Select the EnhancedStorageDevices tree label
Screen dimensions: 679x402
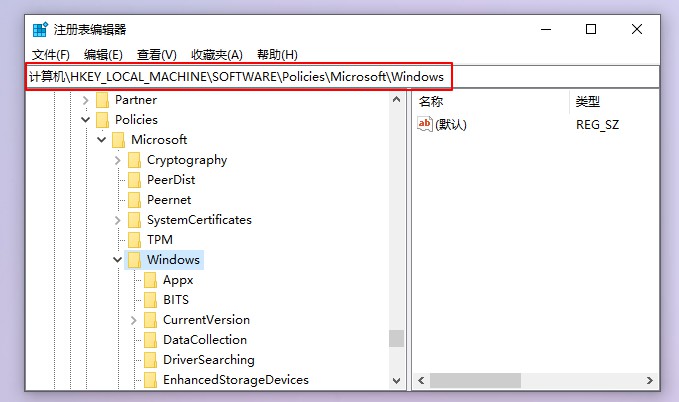236,379
